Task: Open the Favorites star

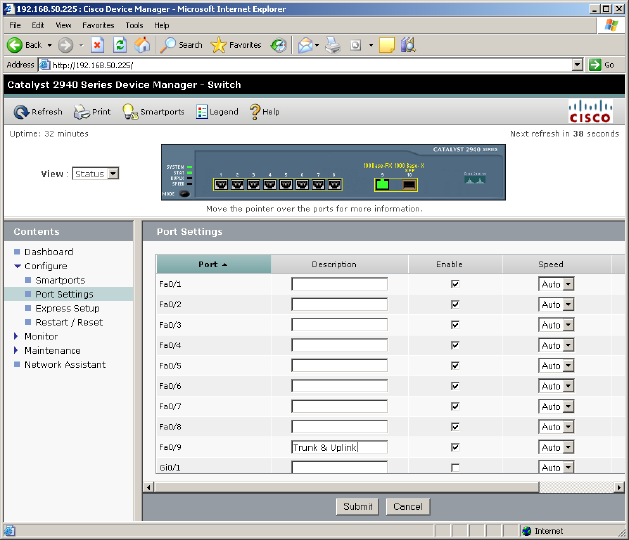Action: pyautogui.click(x=218, y=45)
